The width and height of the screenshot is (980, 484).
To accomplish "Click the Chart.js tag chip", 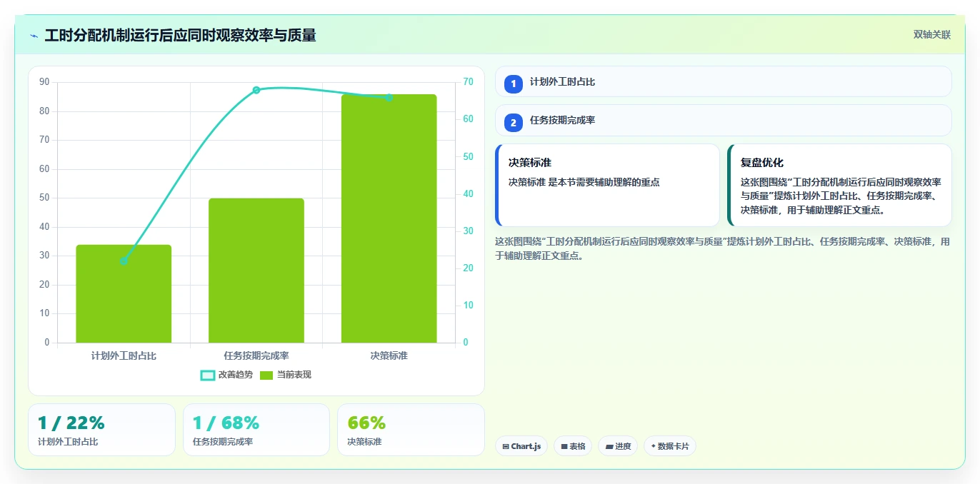I will pyautogui.click(x=521, y=446).
